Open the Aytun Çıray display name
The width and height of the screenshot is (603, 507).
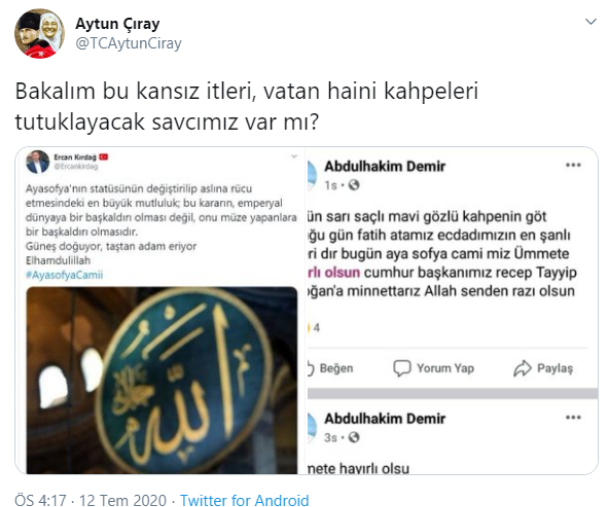coord(117,24)
